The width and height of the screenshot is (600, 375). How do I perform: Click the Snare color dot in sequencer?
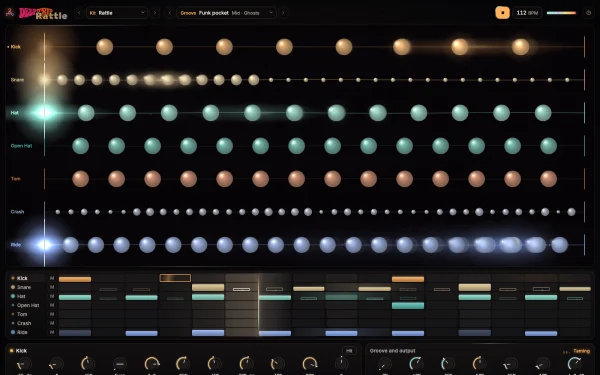13,287
